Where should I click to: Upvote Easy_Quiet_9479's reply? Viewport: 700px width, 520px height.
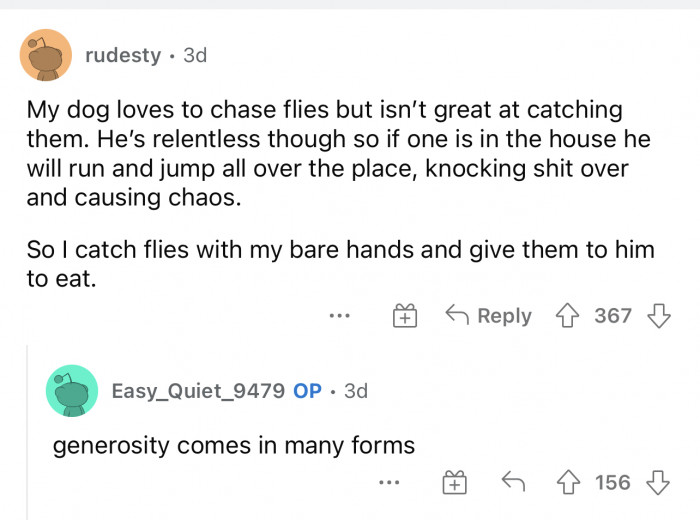[x=571, y=483]
